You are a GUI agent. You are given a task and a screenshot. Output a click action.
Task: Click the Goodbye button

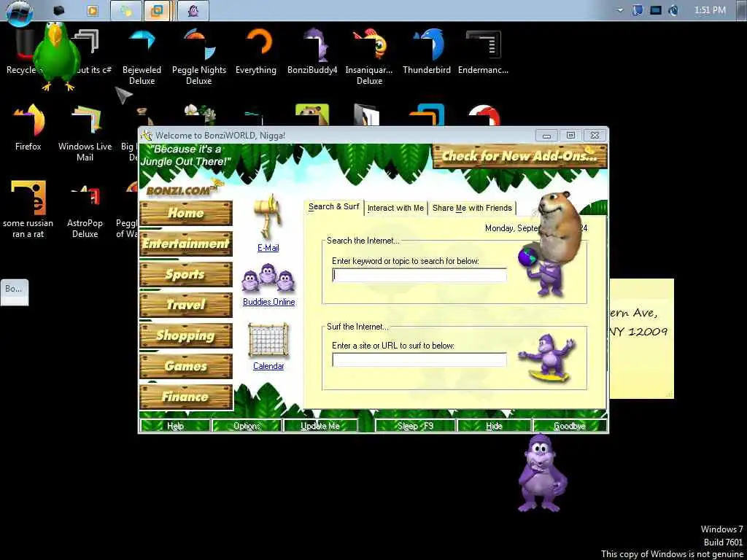(x=570, y=426)
